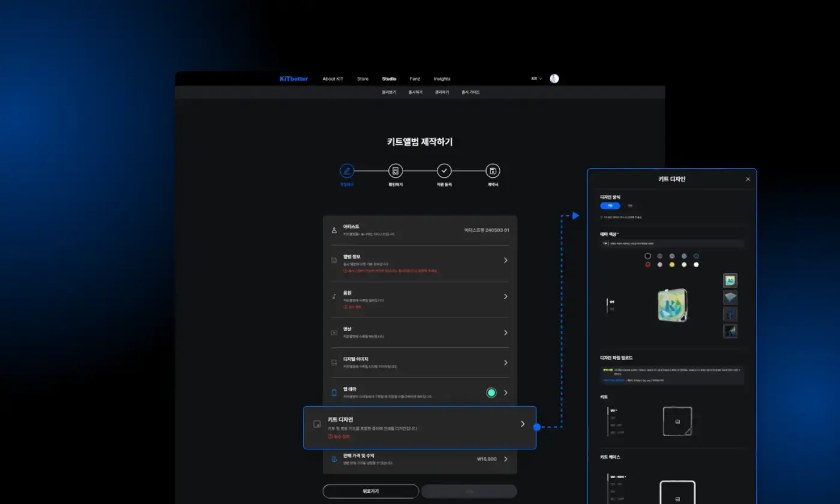
Task: Click the blue link under 디자인 파일 업로드
Action: [613, 380]
